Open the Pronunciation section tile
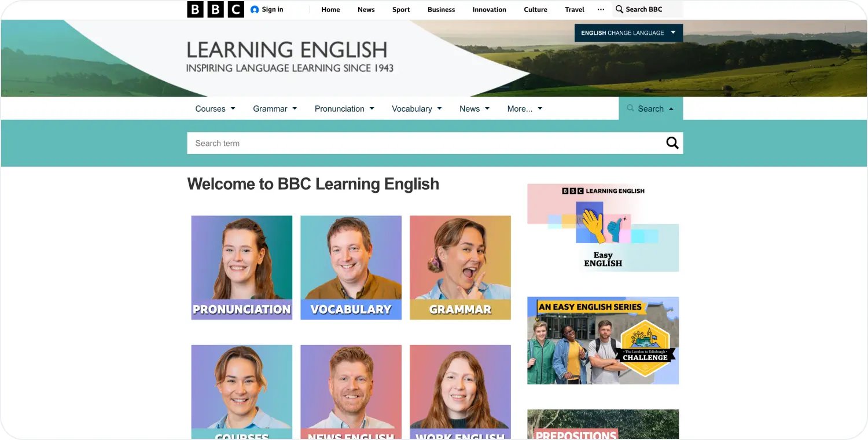This screenshot has width=868, height=440. click(x=241, y=267)
